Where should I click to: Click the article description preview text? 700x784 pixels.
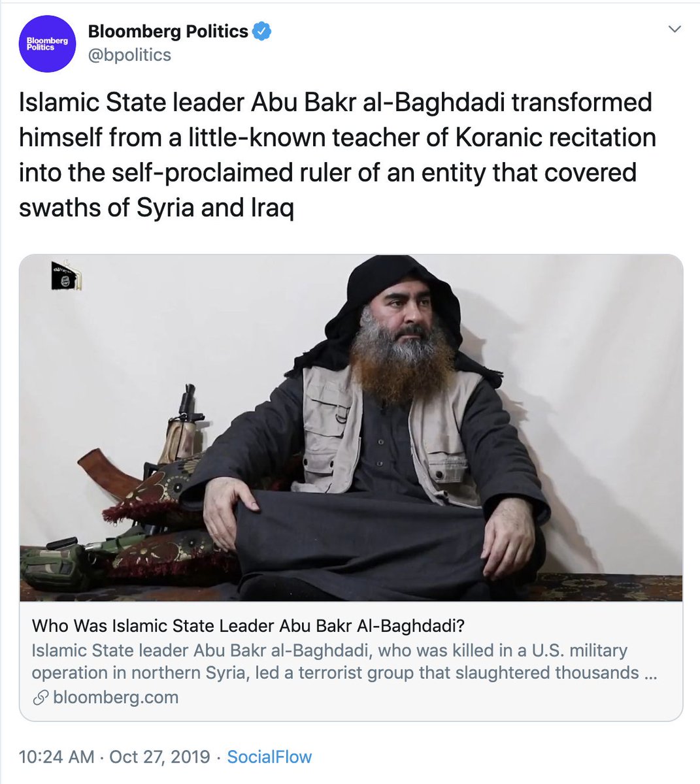[x=344, y=661]
